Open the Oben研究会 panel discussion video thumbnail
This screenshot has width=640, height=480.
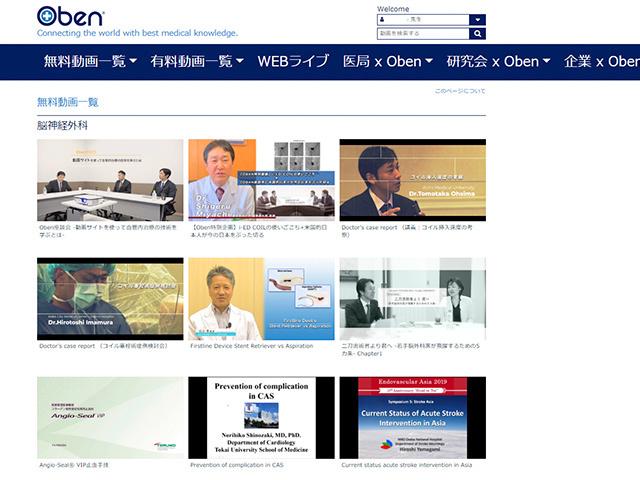(110, 180)
